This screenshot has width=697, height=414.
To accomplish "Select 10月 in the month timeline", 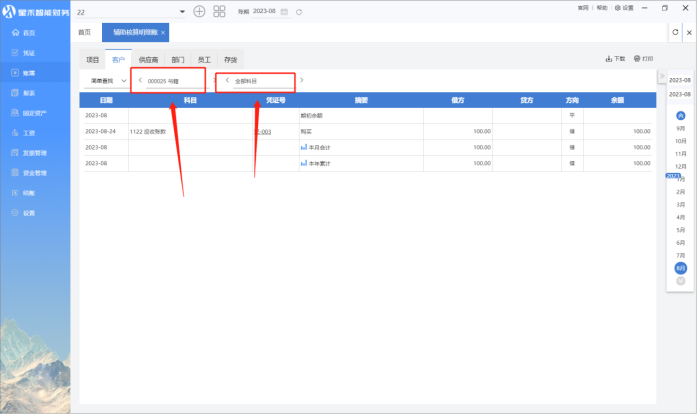I will 680,141.
